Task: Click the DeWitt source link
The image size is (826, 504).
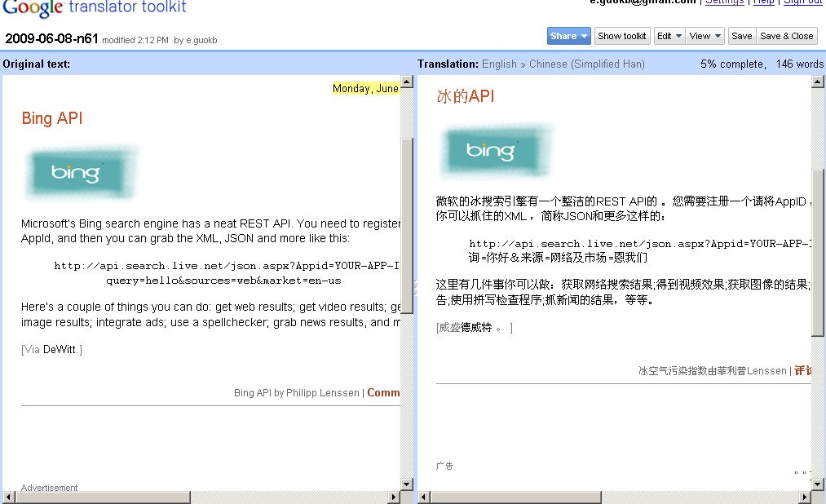Action: (x=57, y=349)
